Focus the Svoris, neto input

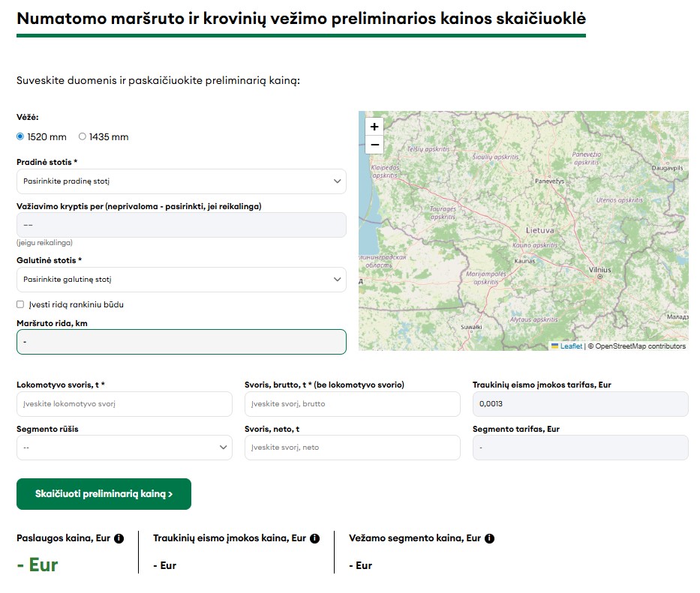[352, 448]
